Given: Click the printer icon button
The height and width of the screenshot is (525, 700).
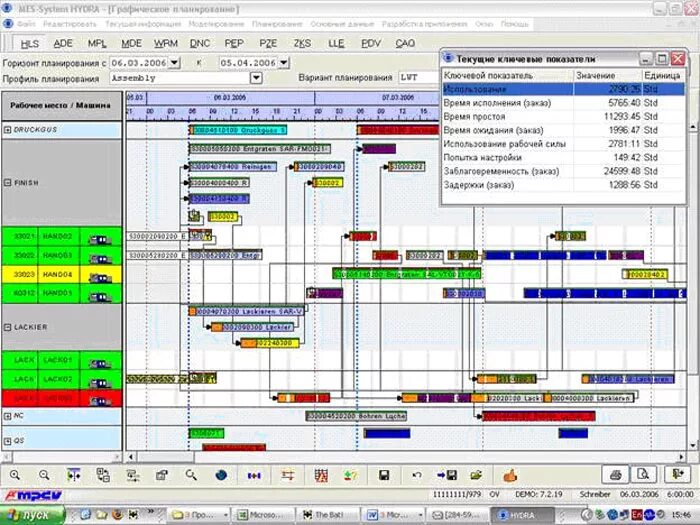Looking at the screenshot, I should pyautogui.click(x=616, y=474).
